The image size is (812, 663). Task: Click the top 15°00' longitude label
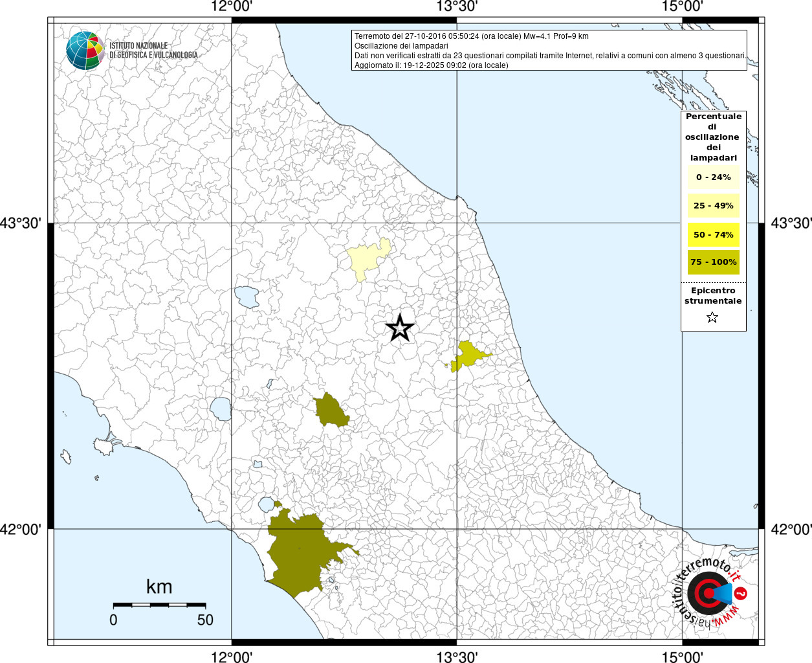coord(682,6)
